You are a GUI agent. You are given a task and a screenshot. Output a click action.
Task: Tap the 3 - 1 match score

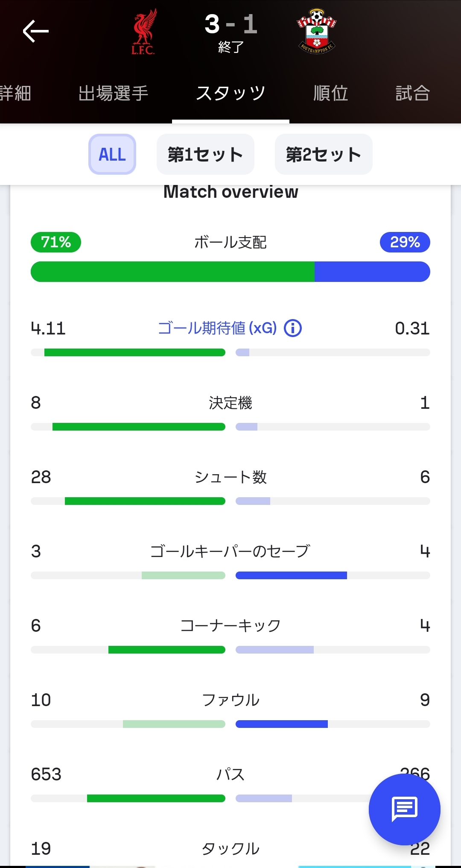click(230, 24)
